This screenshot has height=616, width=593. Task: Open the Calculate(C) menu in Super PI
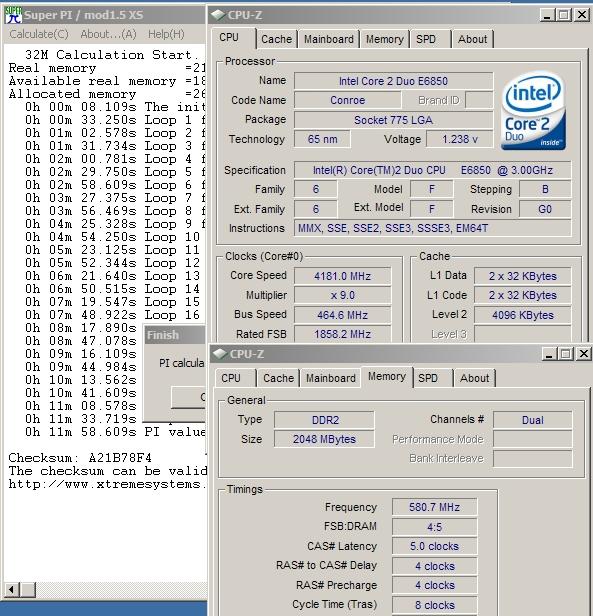point(39,34)
